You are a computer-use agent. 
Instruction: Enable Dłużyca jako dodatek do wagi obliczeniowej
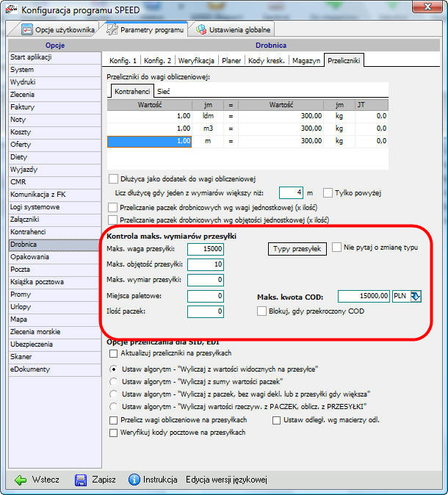click(x=113, y=179)
